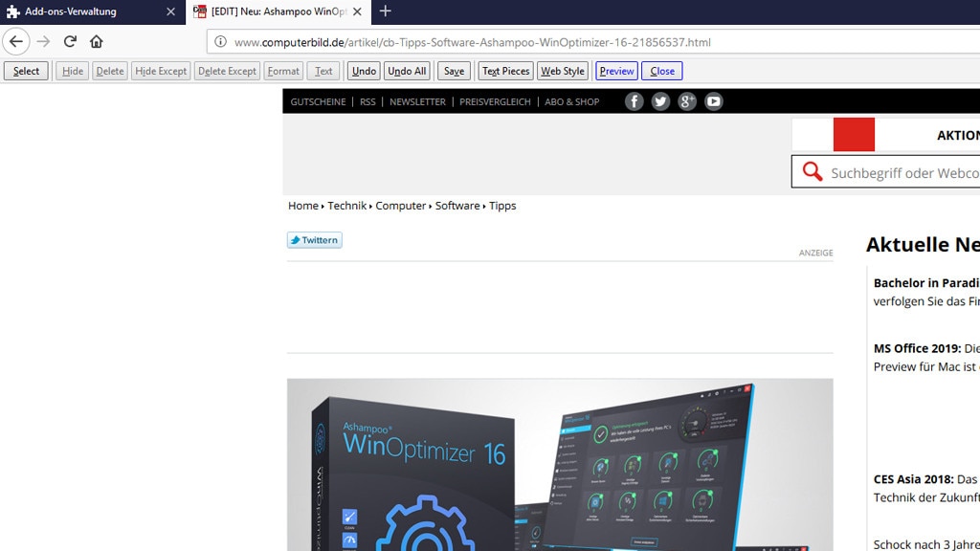Reload the page with the refresh icon
This screenshot has width=980, height=551.
[x=70, y=42]
